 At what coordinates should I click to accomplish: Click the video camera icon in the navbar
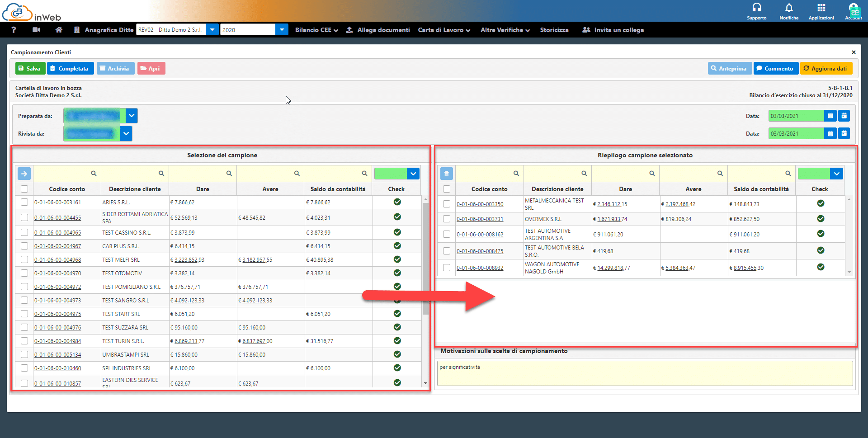pyautogui.click(x=37, y=30)
